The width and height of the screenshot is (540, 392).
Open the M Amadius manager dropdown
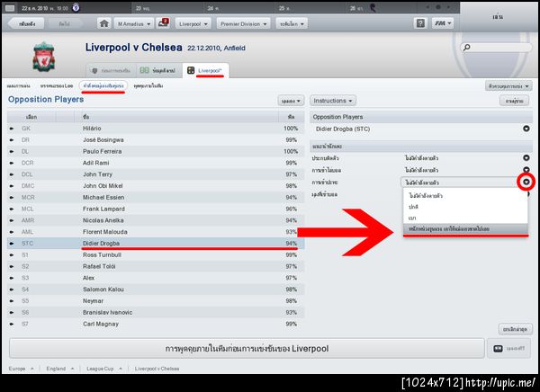(x=133, y=23)
